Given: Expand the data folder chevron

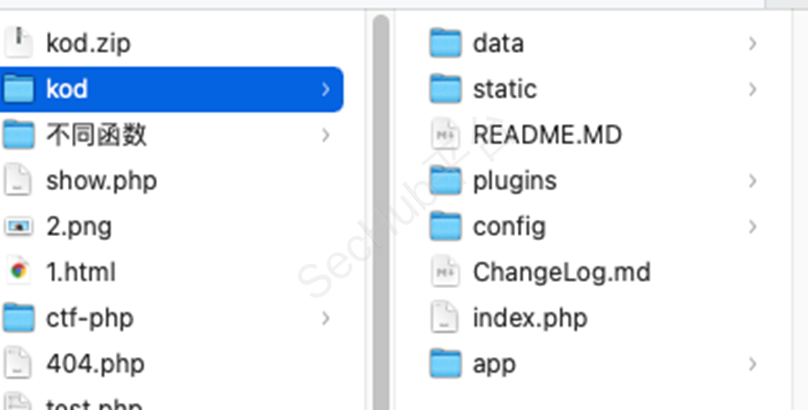Looking at the screenshot, I should pyautogui.click(x=753, y=43).
